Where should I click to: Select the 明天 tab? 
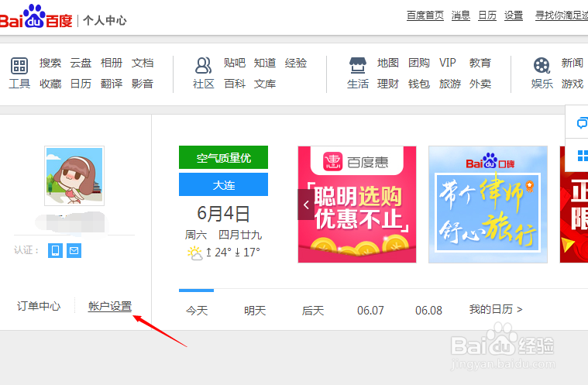[x=255, y=311]
